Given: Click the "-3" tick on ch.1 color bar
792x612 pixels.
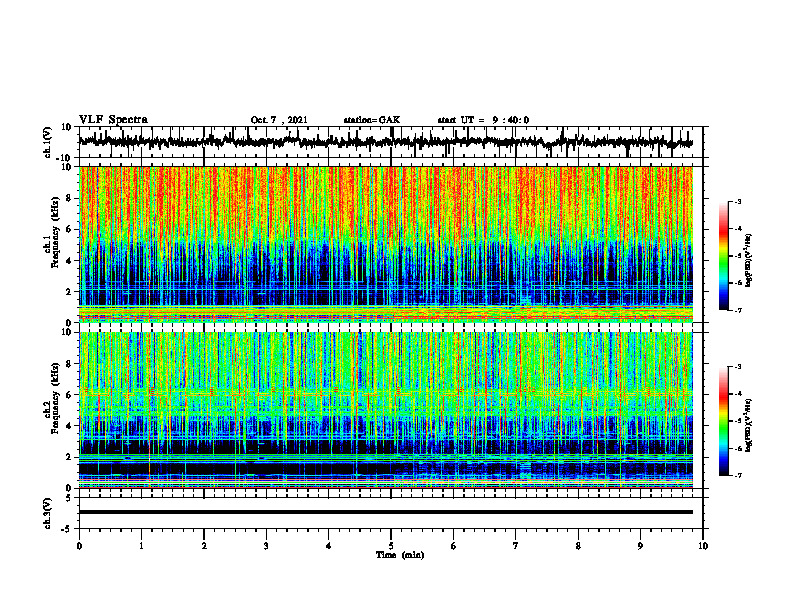Looking at the screenshot, I should [738, 201].
